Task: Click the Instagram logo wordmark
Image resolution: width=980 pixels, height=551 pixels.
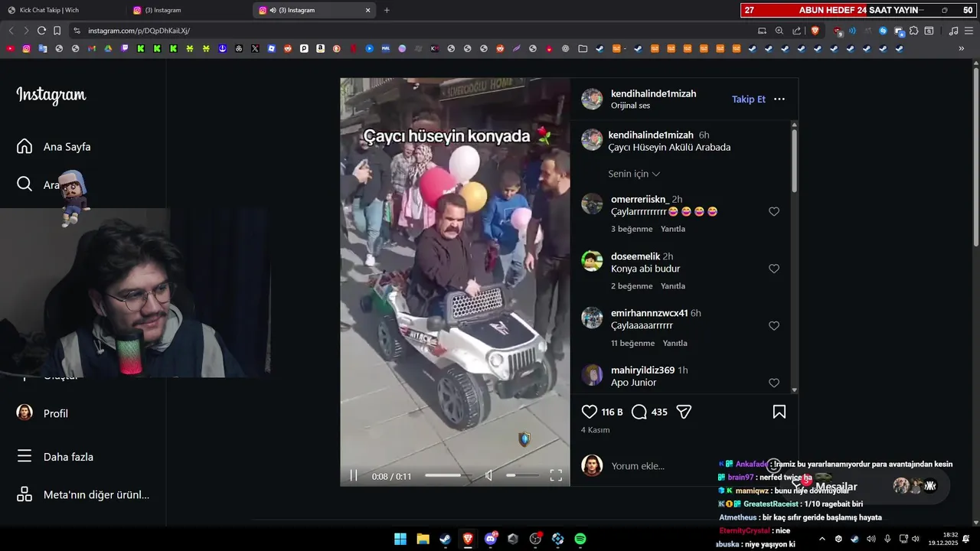Action: click(x=51, y=96)
